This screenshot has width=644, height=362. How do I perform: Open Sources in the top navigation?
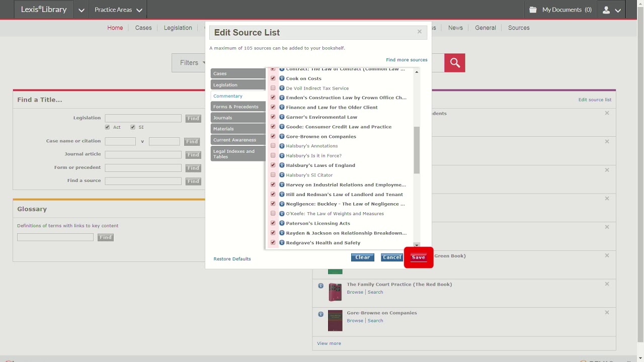[519, 28]
